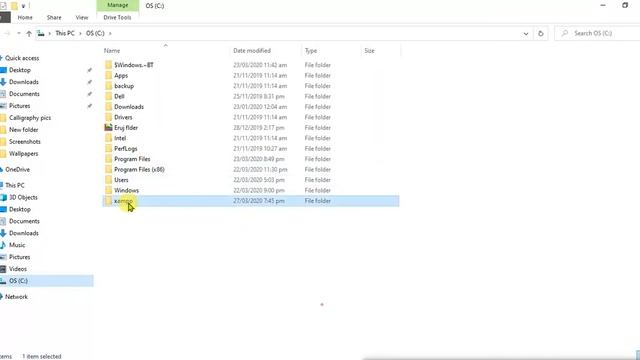Click the Search OS (C:) field
Image resolution: width=640 pixels, height=360 pixels.
coord(597,33)
